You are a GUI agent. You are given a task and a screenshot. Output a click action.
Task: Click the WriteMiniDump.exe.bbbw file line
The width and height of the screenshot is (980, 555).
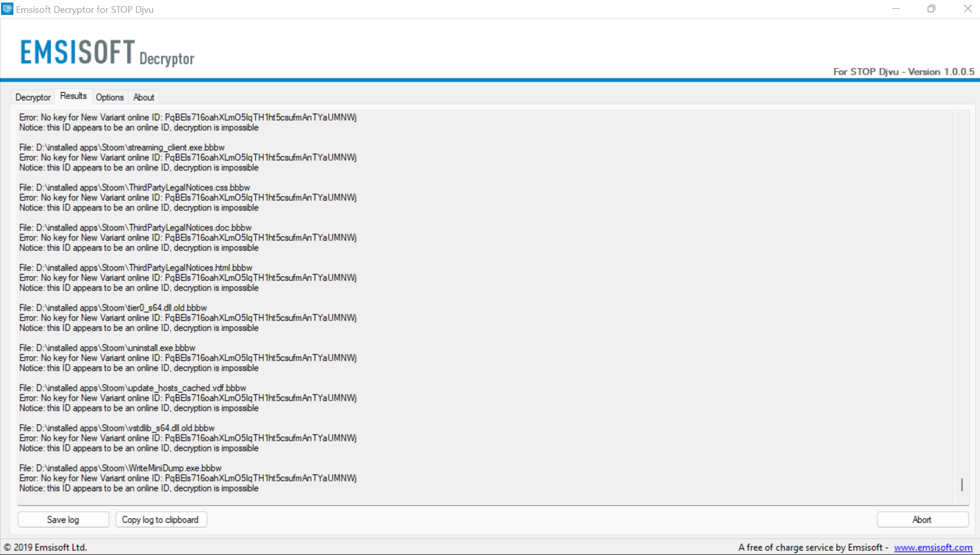(x=120, y=468)
